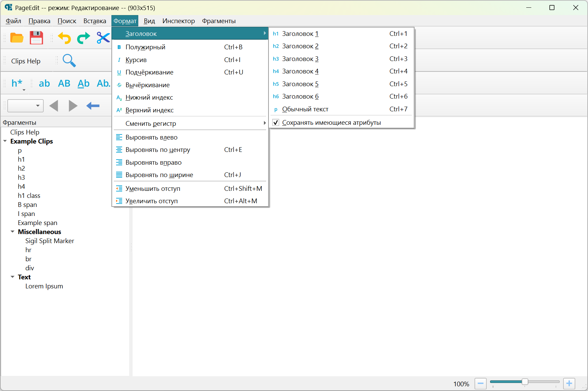Collapse the Example Clips tree group
The height and width of the screenshot is (391, 588).
tap(5, 141)
